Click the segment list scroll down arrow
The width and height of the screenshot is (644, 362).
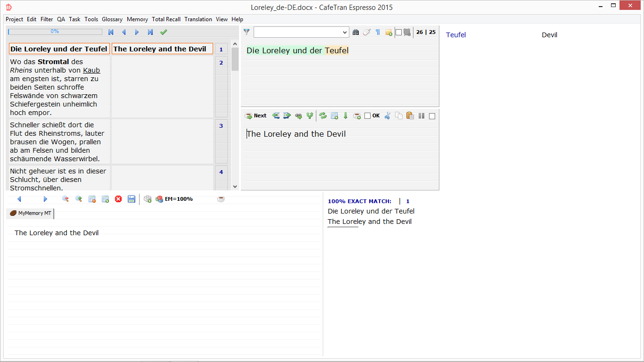235,187
